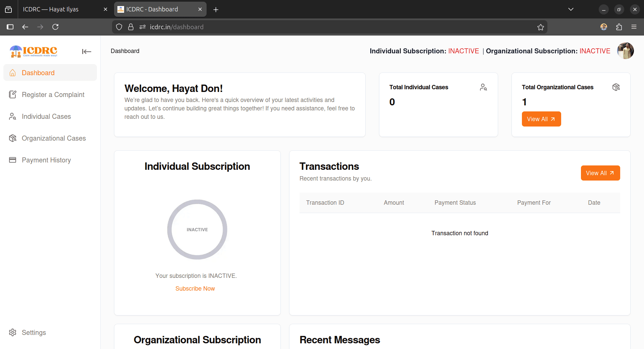Open the user profile avatar
Image resolution: width=644 pixels, height=349 pixels.
tap(626, 51)
